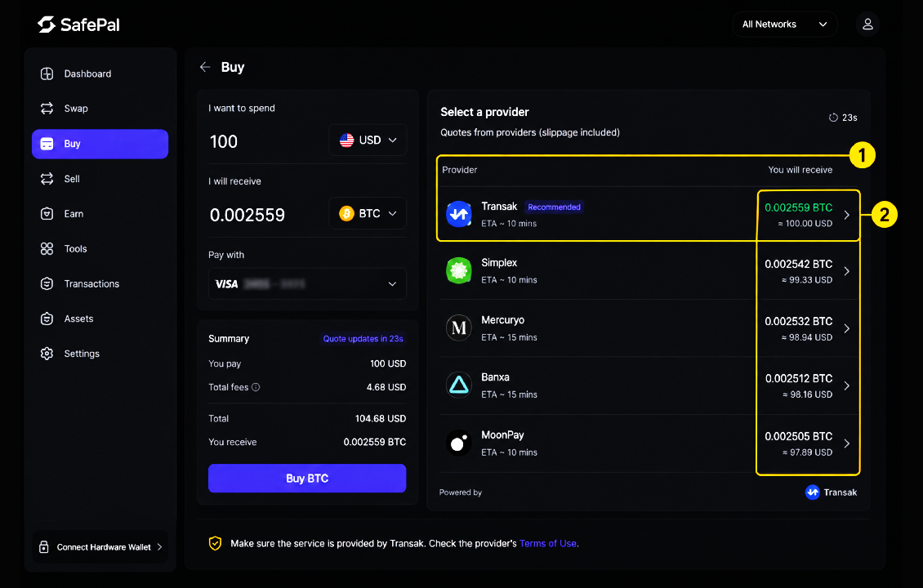Open the BTC crypto selector
Image resolution: width=923 pixels, height=588 pixels.
[368, 214]
